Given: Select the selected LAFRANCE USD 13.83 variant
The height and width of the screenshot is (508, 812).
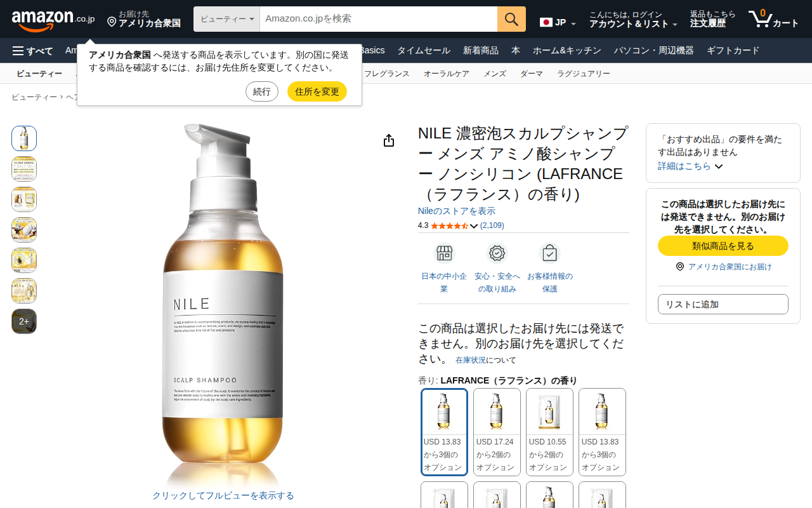Looking at the screenshot, I should point(444,432).
